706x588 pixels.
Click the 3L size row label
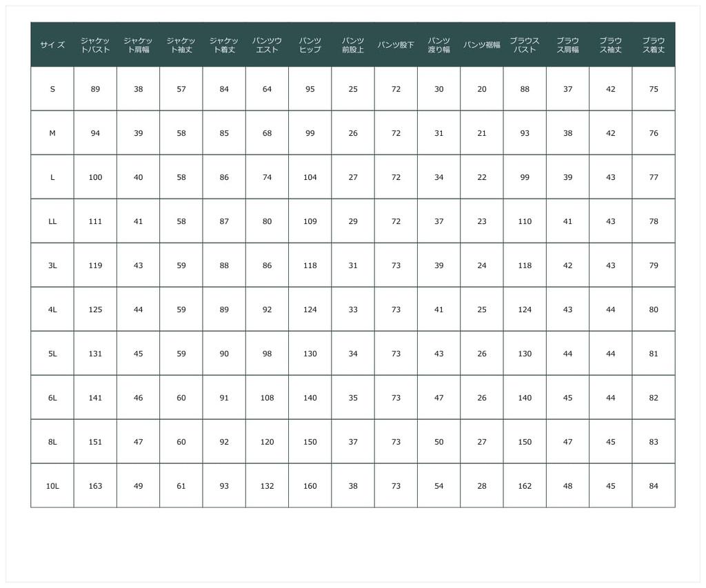point(52,265)
